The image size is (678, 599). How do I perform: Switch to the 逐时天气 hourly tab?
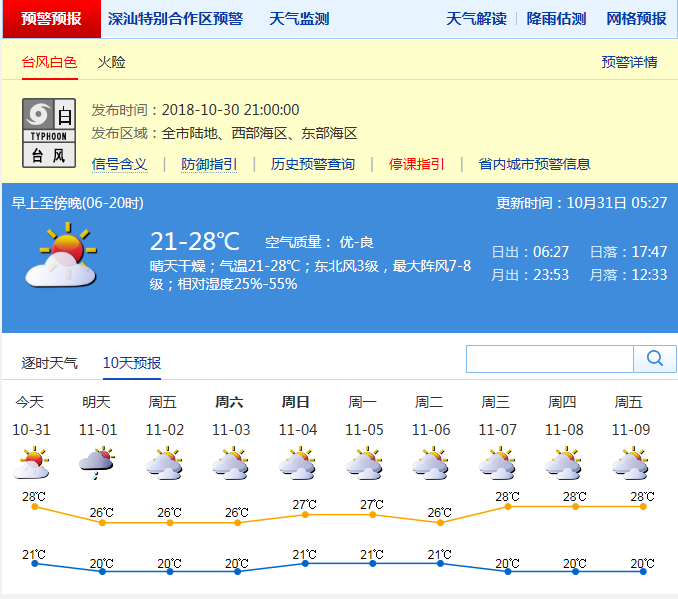coord(49,363)
